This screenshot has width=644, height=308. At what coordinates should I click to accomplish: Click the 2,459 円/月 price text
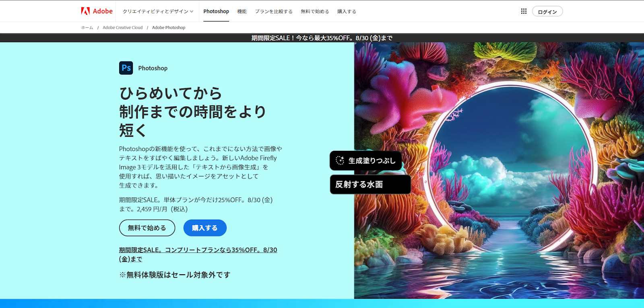coord(152,209)
